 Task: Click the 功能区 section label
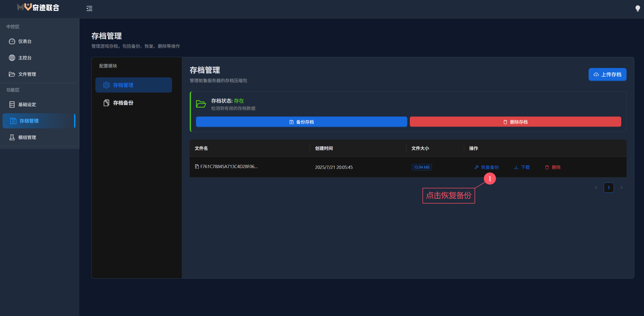pyautogui.click(x=13, y=90)
